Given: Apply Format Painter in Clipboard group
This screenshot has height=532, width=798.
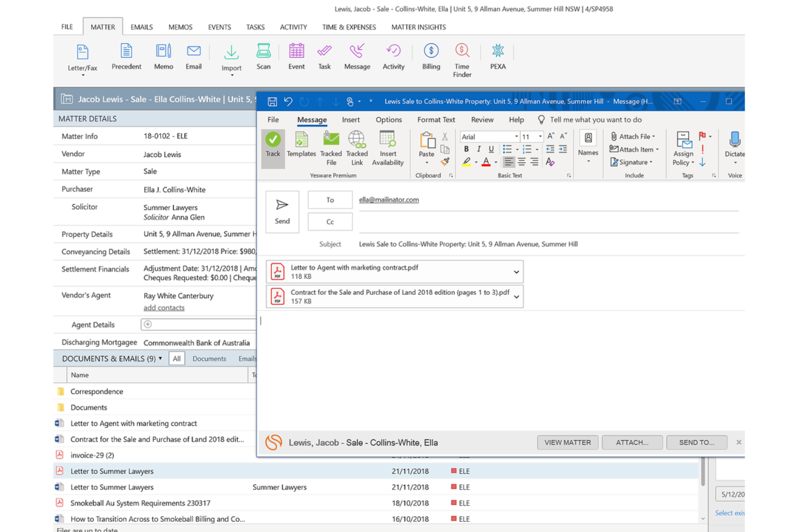Looking at the screenshot, I should [445, 162].
